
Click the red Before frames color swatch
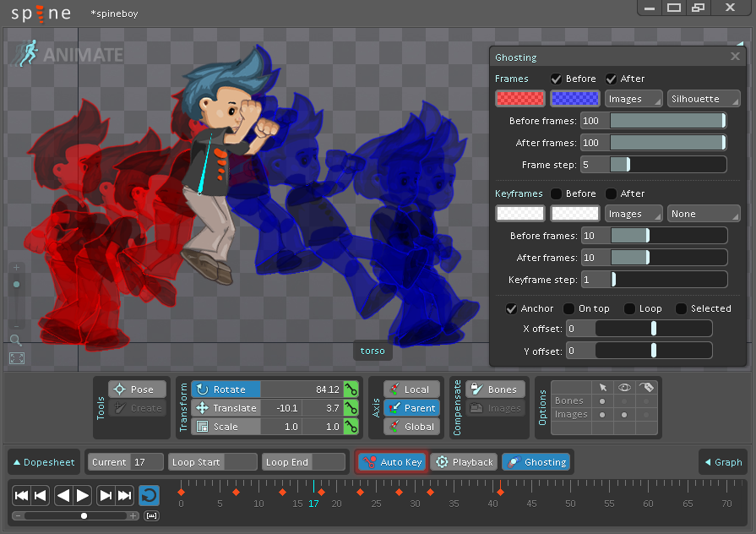pyautogui.click(x=519, y=99)
